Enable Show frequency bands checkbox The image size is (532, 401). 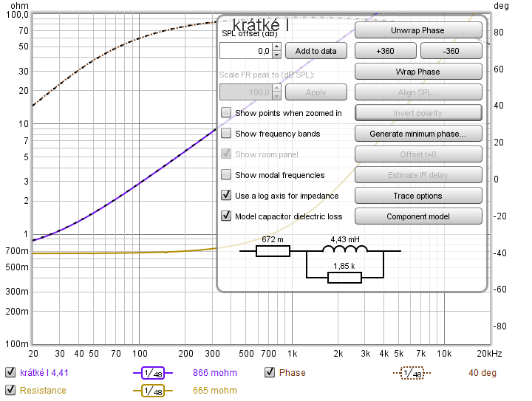(226, 133)
